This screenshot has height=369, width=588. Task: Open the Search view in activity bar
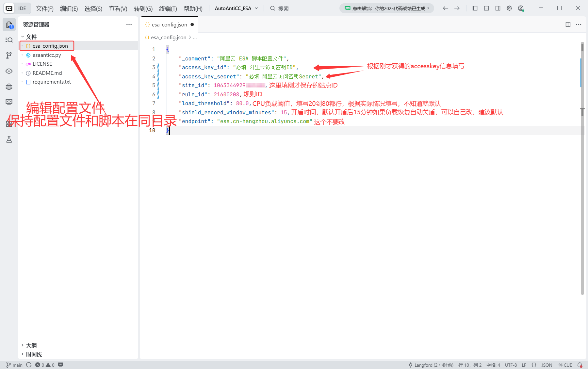[9, 40]
